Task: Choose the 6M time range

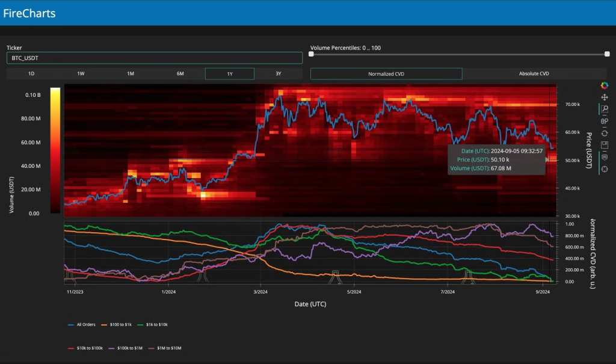Action: click(180, 74)
